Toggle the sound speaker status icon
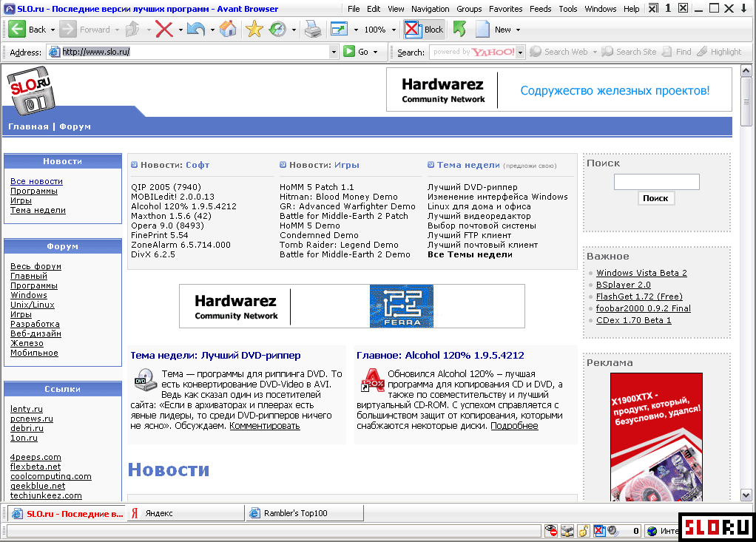Screen dimensions: 756x542 [x=612, y=531]
